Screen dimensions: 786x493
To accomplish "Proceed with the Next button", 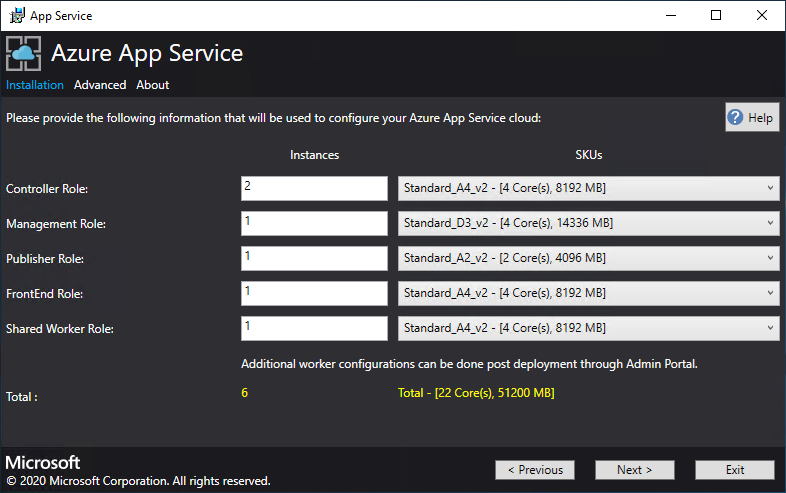I will (x=635, y=470).
